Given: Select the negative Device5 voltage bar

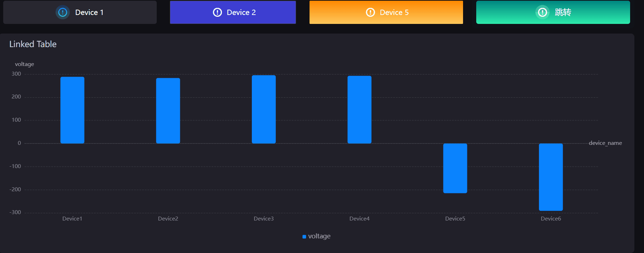Looking at the screenshot, I should 455,168.
